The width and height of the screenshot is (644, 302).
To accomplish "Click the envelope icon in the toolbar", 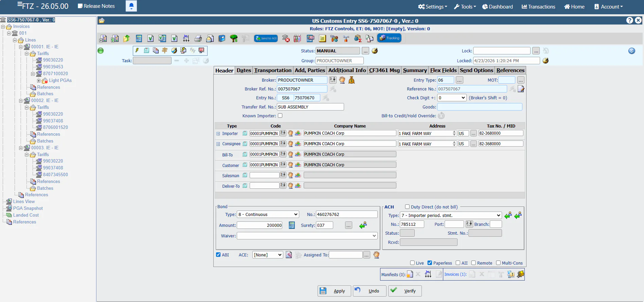I will point(210,38).
